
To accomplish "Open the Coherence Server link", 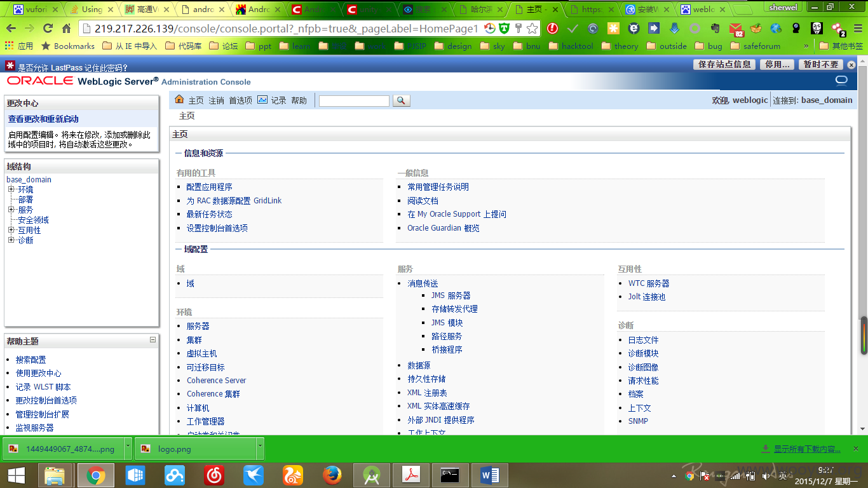I will click(x=216, y=381).
